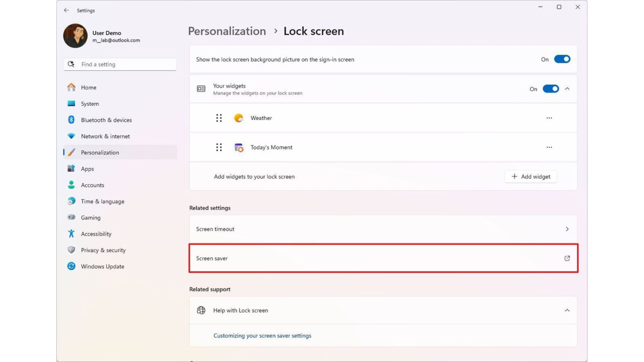Disable lock screen background on sign-in screen
644x362 pixels.
coord(562,59)
